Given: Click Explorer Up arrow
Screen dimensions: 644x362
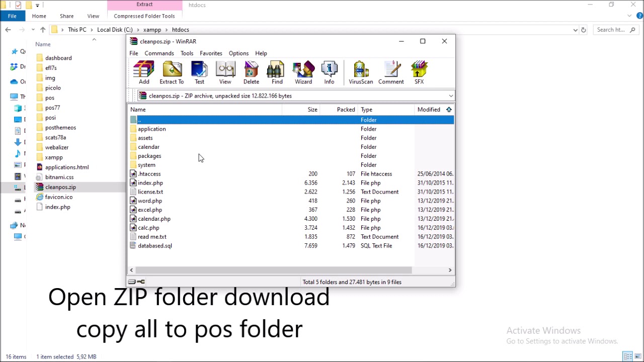Looking at the screenshot, I should tap(43, 30).
